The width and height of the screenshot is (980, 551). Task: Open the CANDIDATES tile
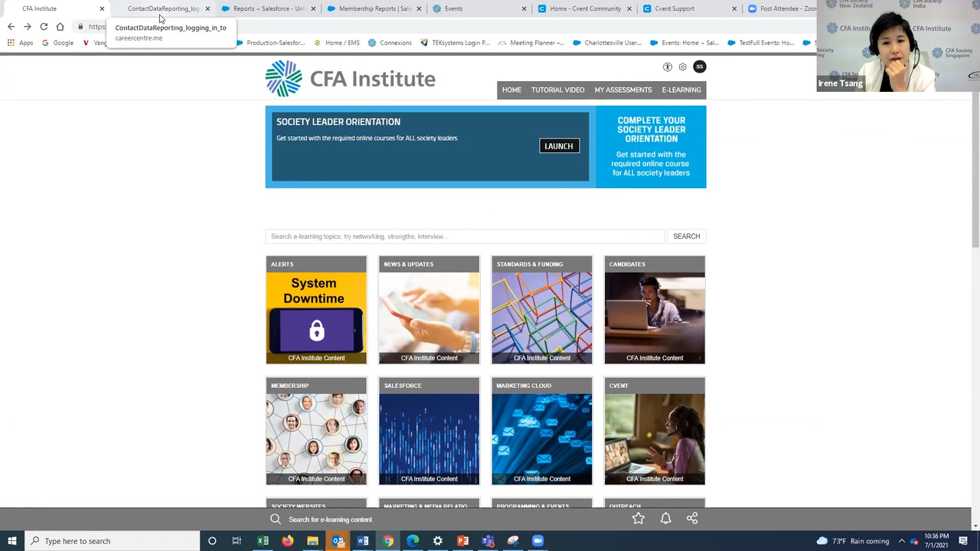[x=655, y=310]
